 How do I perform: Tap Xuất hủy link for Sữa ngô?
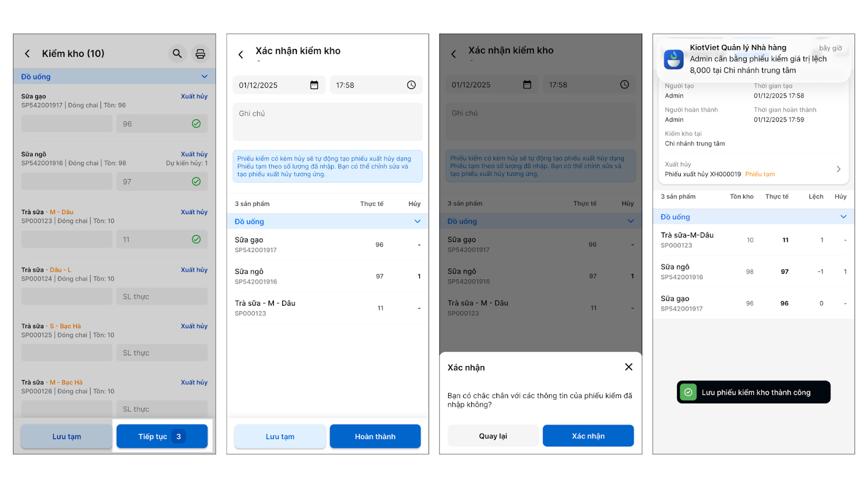click(x=194, y=154)
